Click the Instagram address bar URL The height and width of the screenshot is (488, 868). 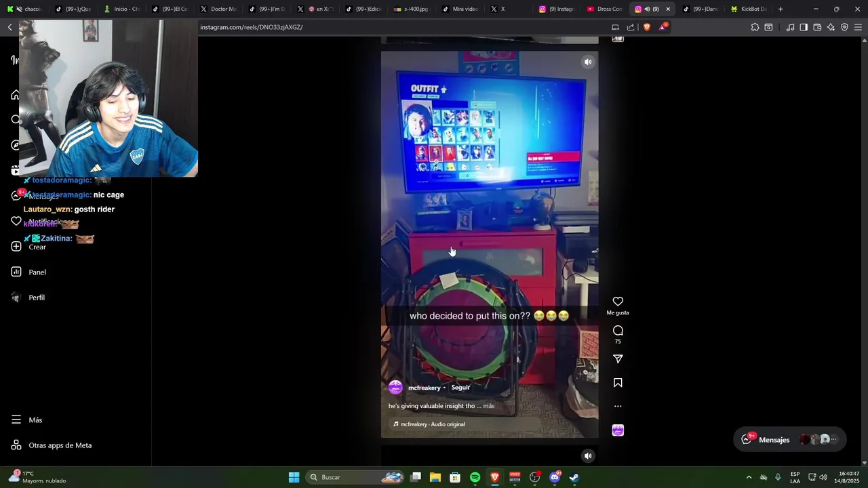(252, 27)
